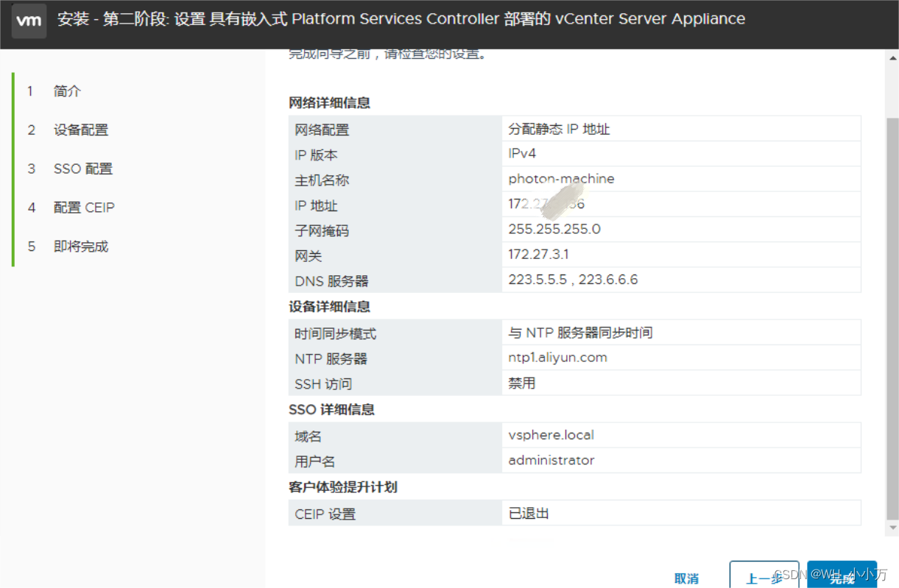Click the 网络详细信息 section heading
Screen dimensions: 899x588
[330, 103]
